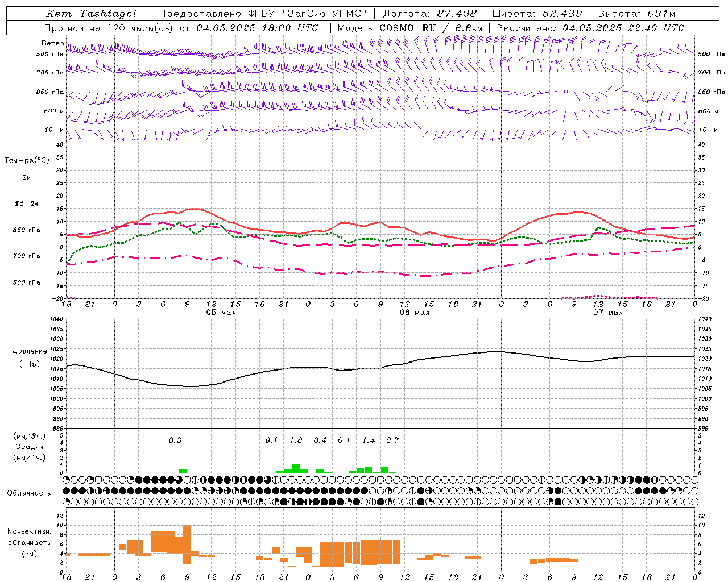
Task: Click the '2м' temperature legend entry
Action: pyautogui.click(x=27, y=177)
